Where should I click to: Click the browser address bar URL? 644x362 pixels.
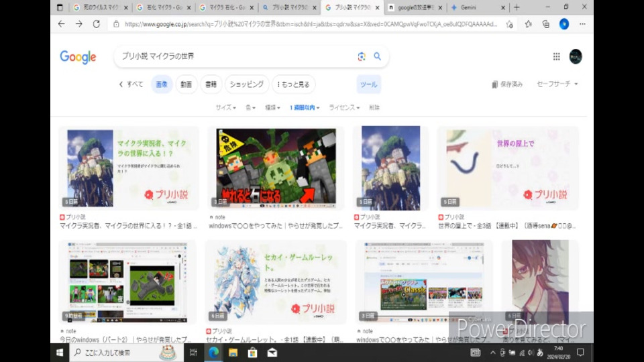pyautogui.click(x=311, y=24)
